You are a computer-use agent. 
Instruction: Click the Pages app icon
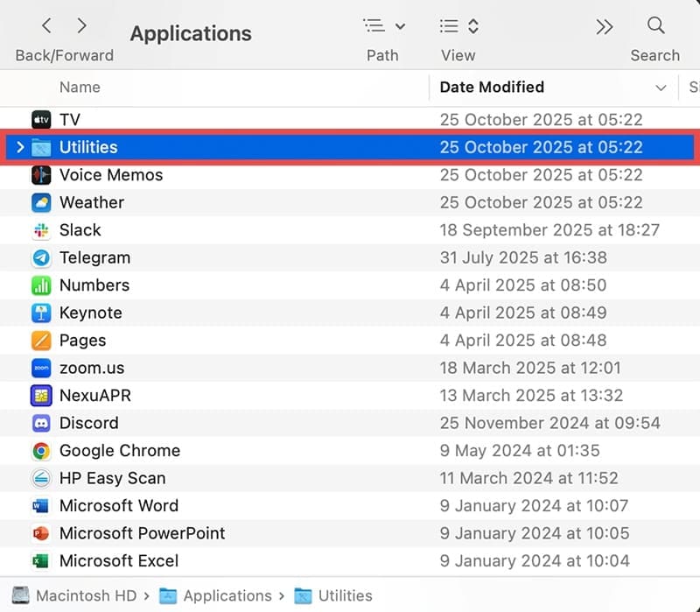coord(41,341)
